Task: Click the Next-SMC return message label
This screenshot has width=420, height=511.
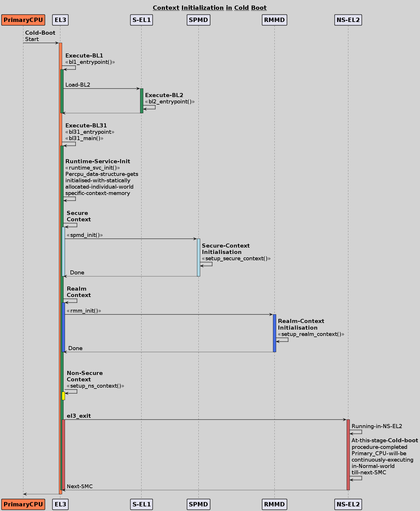Action: (80, 486)
